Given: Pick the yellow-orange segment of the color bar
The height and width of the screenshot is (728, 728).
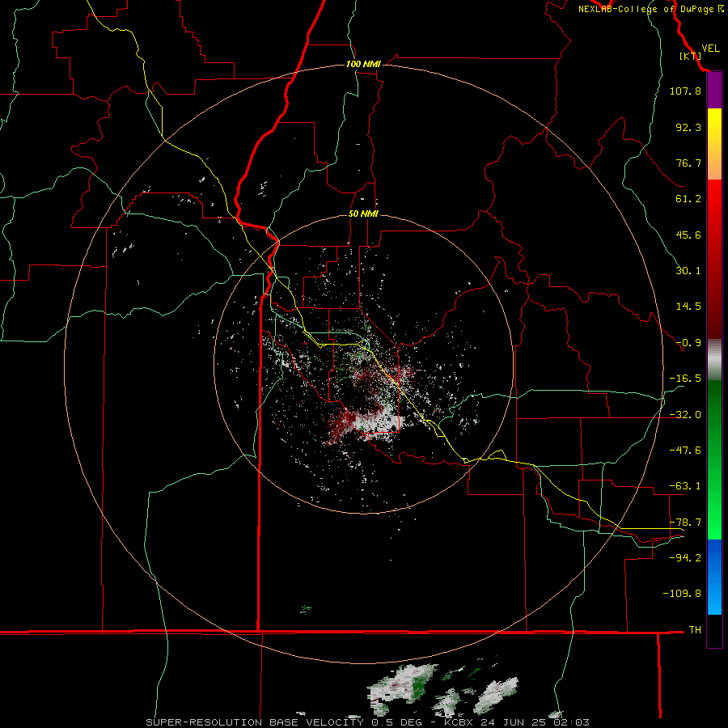Looking at the screenshot, I should [714, 144].
